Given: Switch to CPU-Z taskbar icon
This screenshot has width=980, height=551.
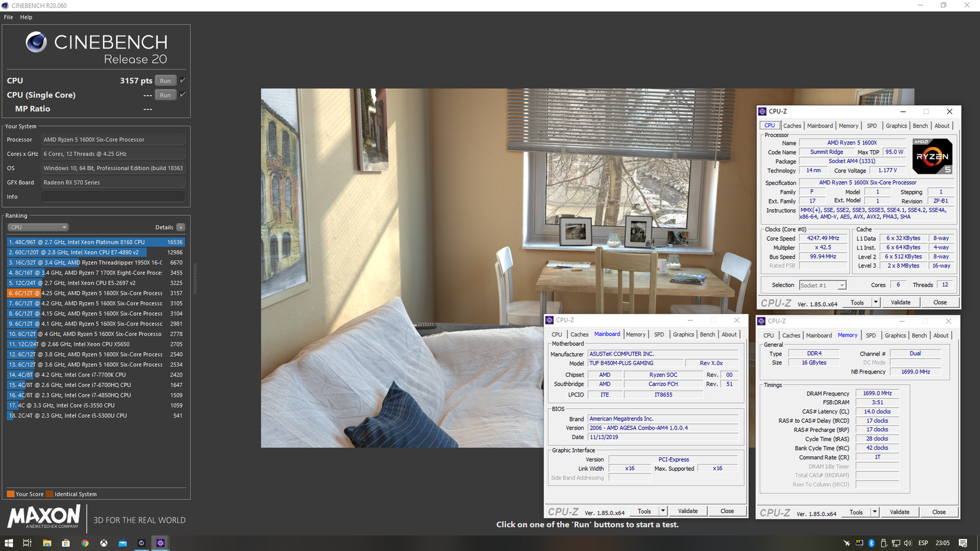Looking at the screenshot, I should [160, 543].
